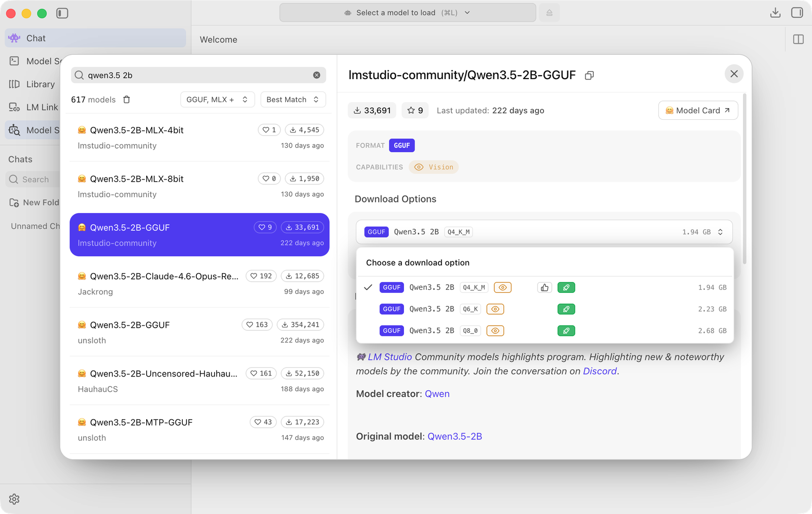Screen dimensions: 812x514
Task: Open the Discord link
Action: coord(600,371)
